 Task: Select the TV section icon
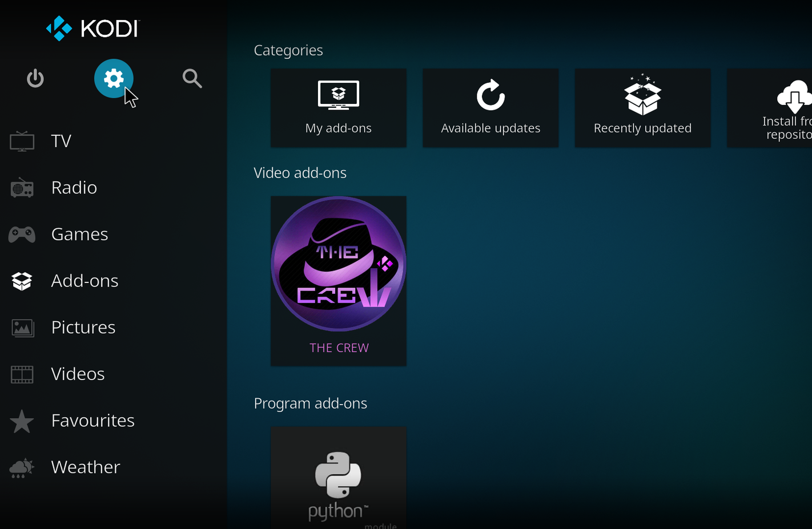(x=22, y=141)
